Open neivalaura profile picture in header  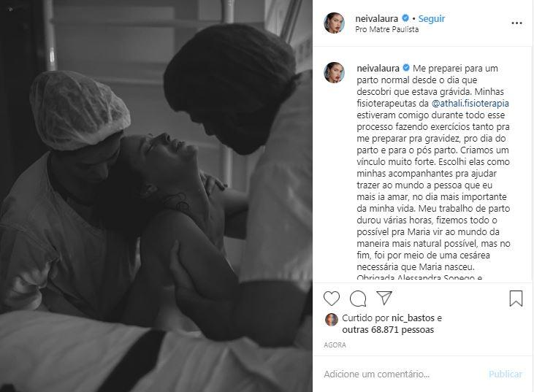(x=334, y=23)
